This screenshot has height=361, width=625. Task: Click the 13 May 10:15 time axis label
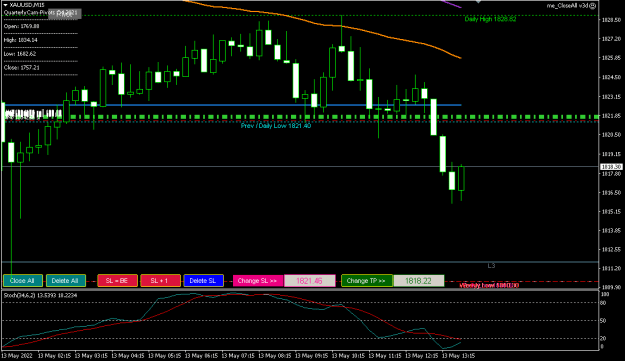click(x=348, y=355)
